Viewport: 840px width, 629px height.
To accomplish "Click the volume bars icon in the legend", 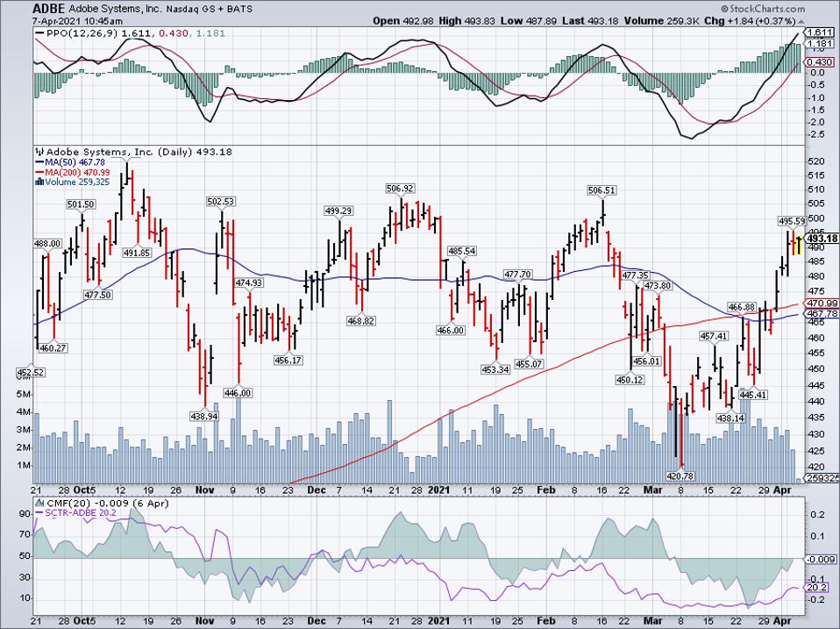I will pos(39,182).
